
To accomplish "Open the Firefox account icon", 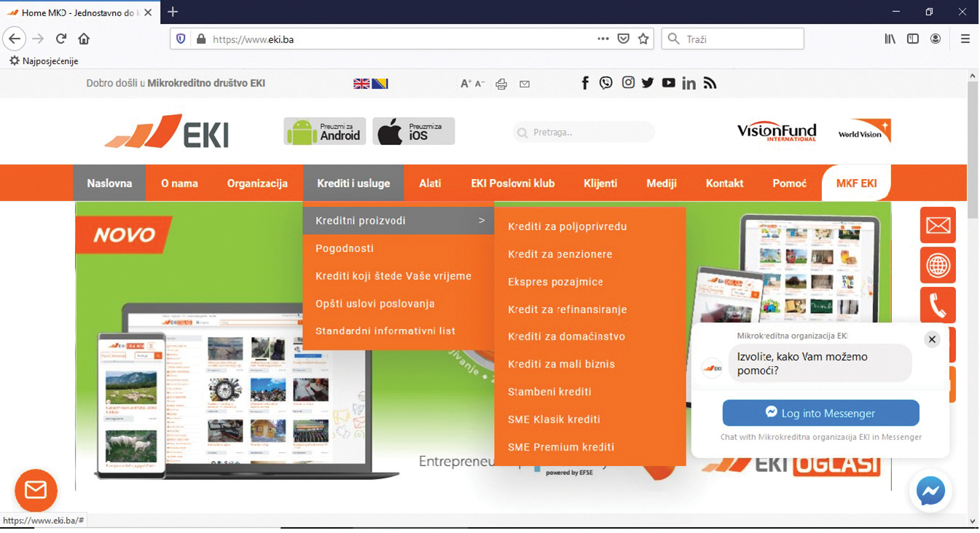I will tap(936, 39).
